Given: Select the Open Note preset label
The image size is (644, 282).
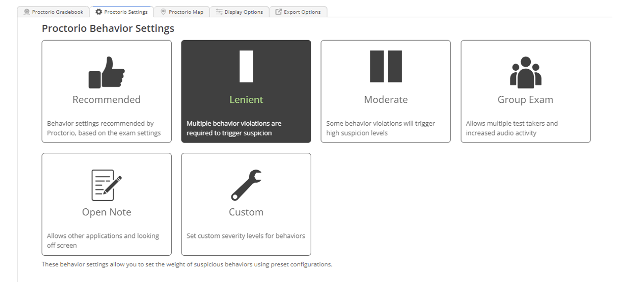Looking at the screenshot, I should (x=106, y=212).
